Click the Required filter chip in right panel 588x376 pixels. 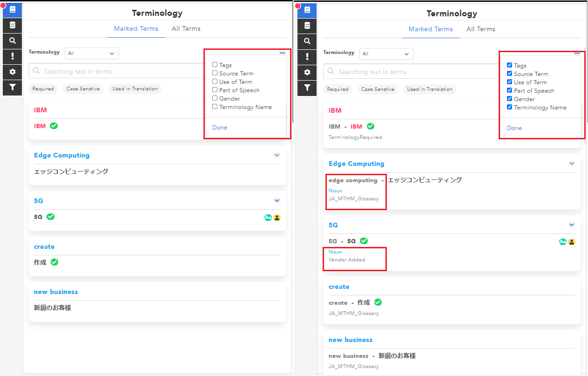click(338, 89)
